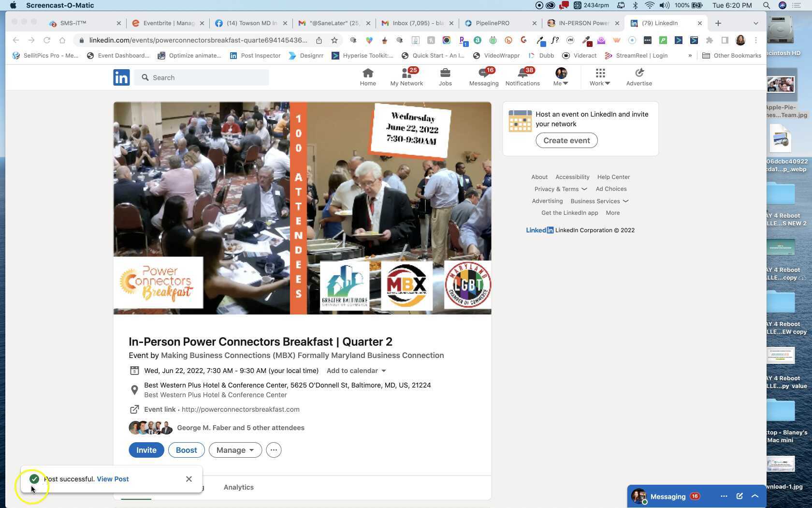Dismiss the Post successful notification
The image size is (812, 508).
pos(189,479)
